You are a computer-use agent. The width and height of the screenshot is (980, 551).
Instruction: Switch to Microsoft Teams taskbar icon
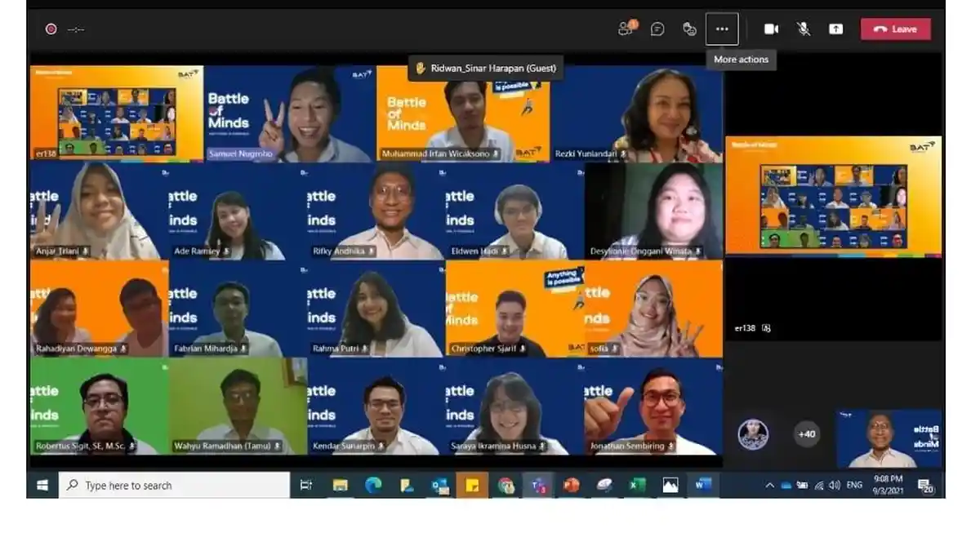[x=538, y=485]
